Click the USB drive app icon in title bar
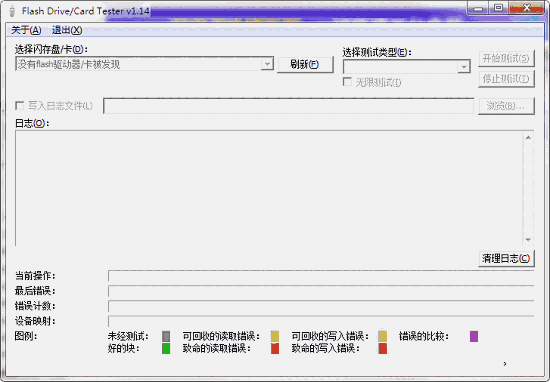 tap(12, 11)
